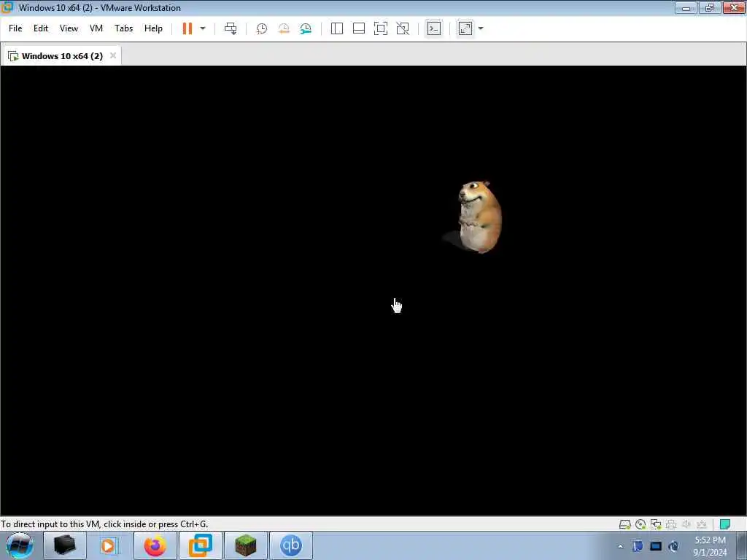Click the stretch guest display icon
Image resolution: width=747 pixels, height=560 pixels.
pos(465,28)
